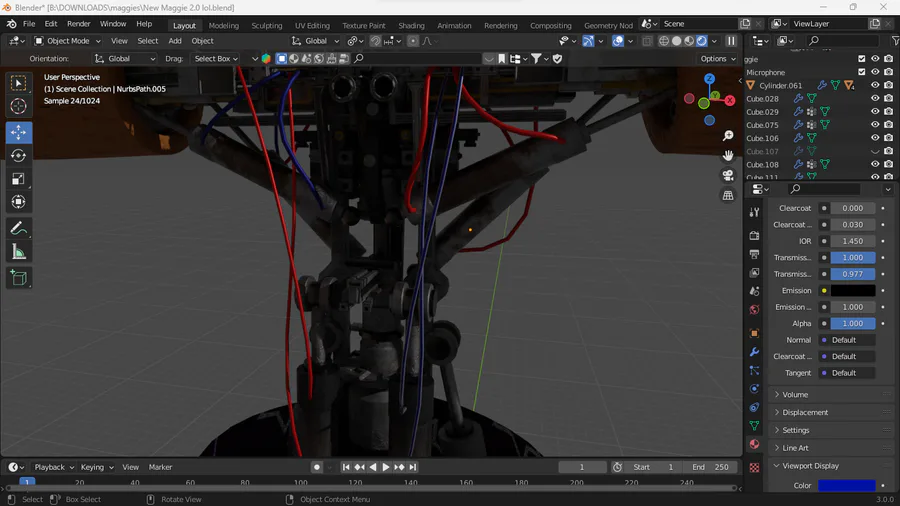Activate the Rotate tool

coord(18,155)
